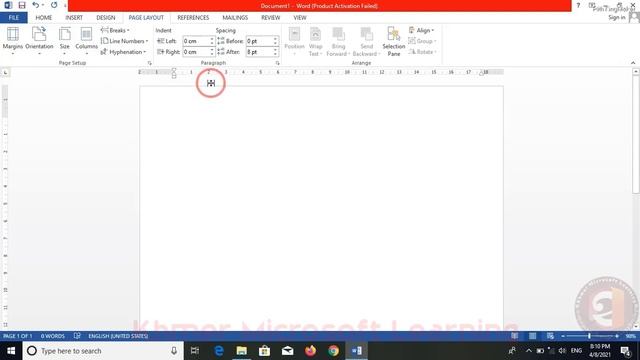Click the 0 WORDS word count

click(53, 336)
